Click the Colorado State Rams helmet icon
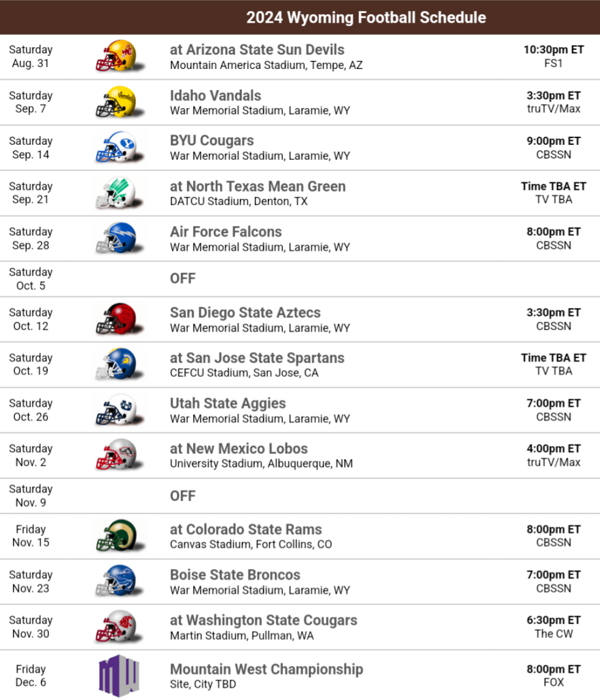This screenshot has width=600, height=700. click(116, 535)
